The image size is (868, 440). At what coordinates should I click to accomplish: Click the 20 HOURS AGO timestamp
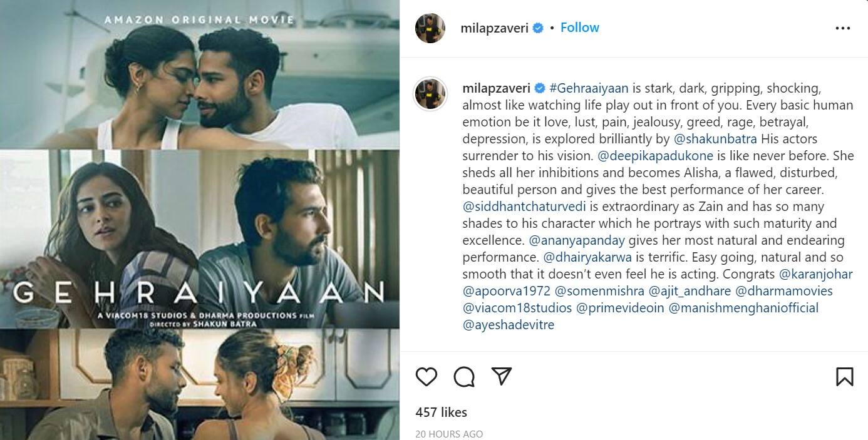[x=449, y=434]
